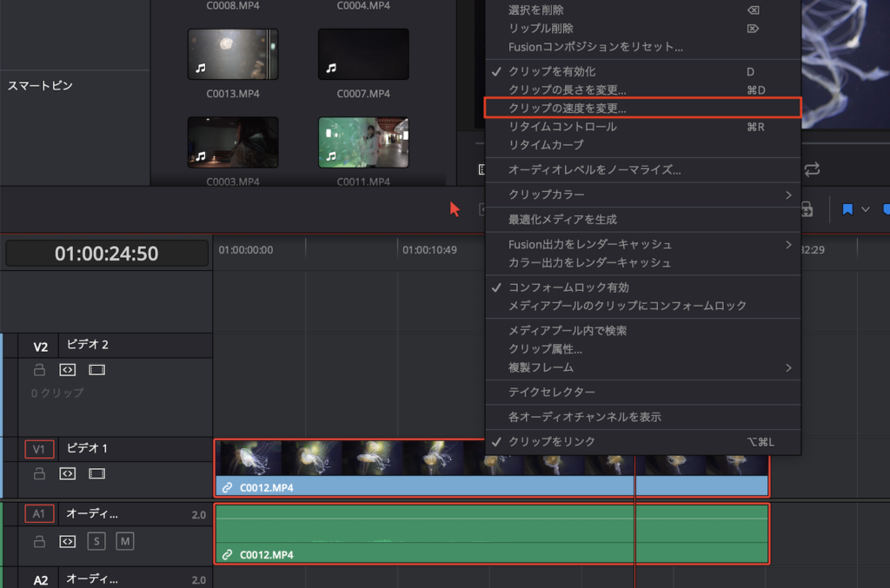890x588 pixels.
Task: Toggle loop playback icon in viewer
Action: click(x=813, y=169)
